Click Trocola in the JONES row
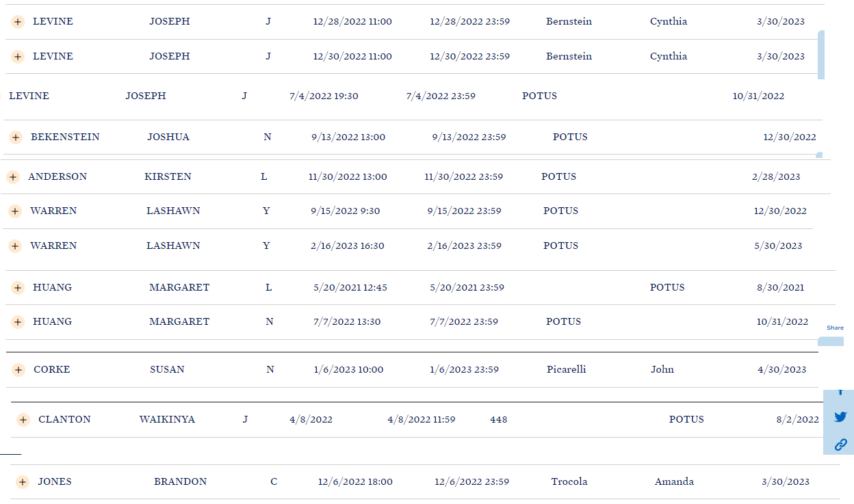This screenshot has height=504, width=854. coord(569,481)
